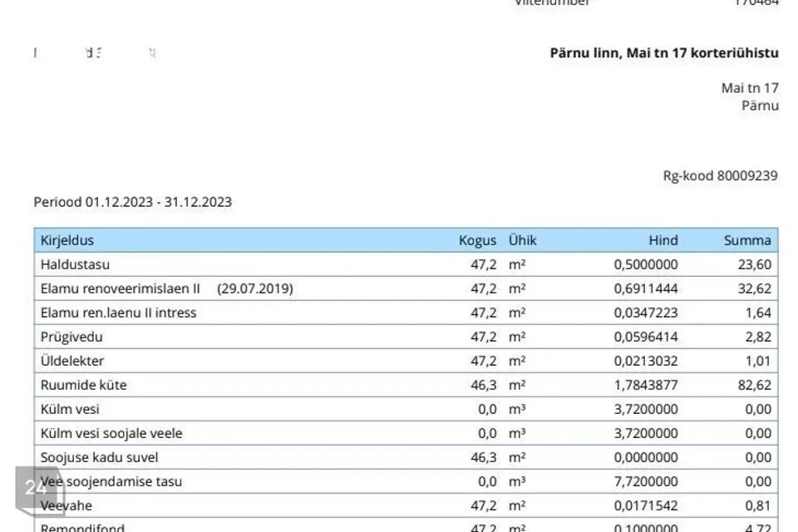Click the Haldustasu price 0,5000000
Screen dimensions: 798x532
click(645, 264)
